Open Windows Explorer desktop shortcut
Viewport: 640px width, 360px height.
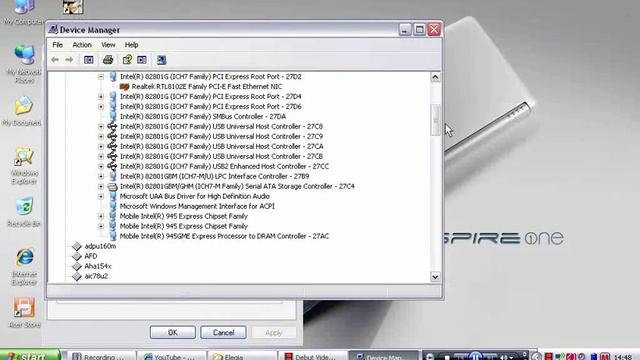point(24,165)
